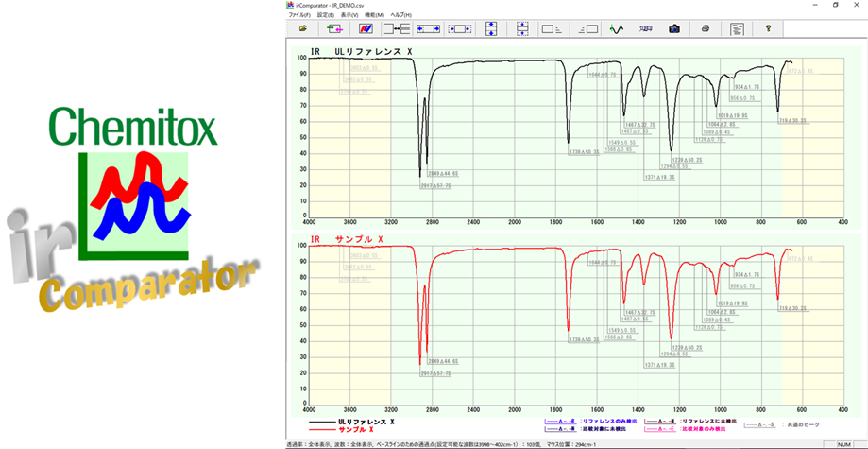Viewport: 868px width, 449px height.
Task: Click the swap spectra green-magenta arrows icon
Action: pos(335,28)
